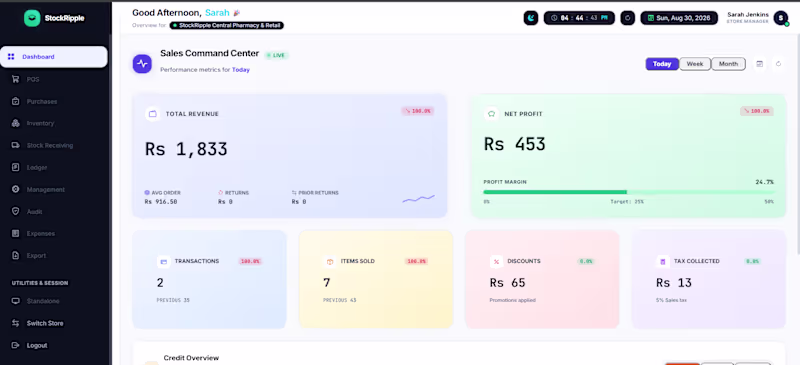Switch to the Month period tab

coord(729,64)
